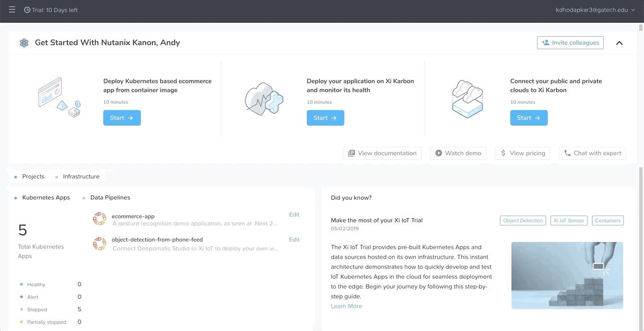Click the trial clock icon
644x331 pixels.
coord(27,10)
